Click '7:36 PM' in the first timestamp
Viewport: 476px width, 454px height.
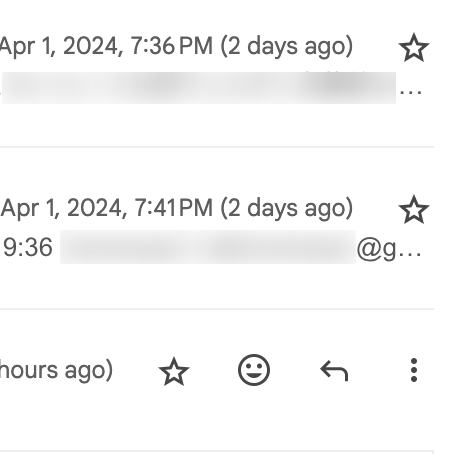pyautogui.click(x=172, y=46)
